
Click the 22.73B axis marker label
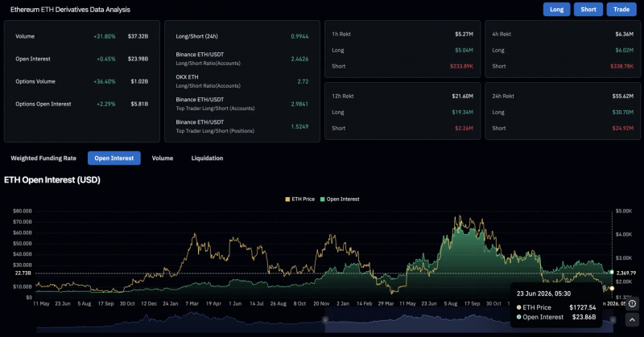23,273
